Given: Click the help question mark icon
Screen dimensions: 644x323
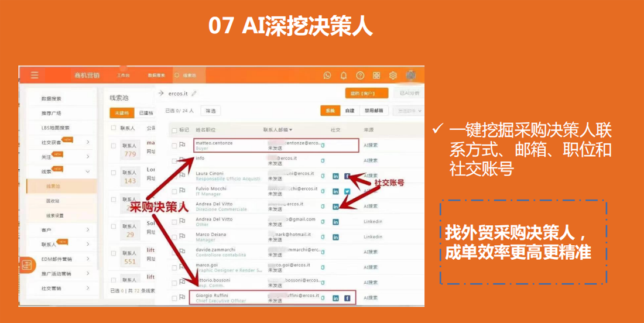Looking at the screenshot, I should click(x=360, y=75).
